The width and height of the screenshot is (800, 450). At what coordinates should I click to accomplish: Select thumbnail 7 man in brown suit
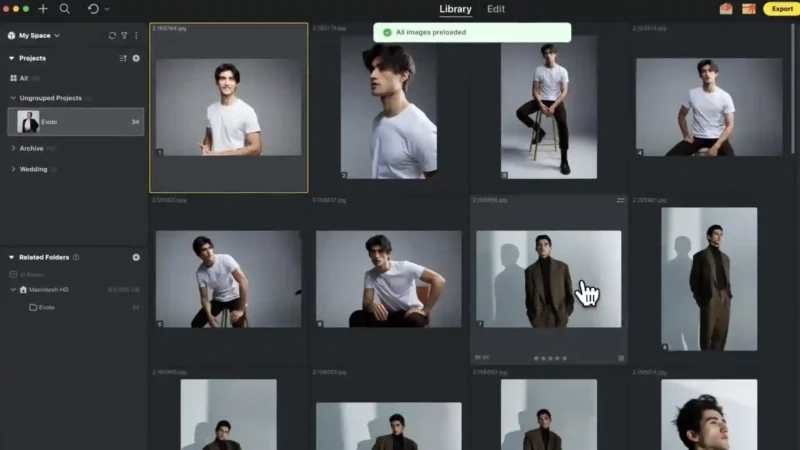tap(549, 279)
